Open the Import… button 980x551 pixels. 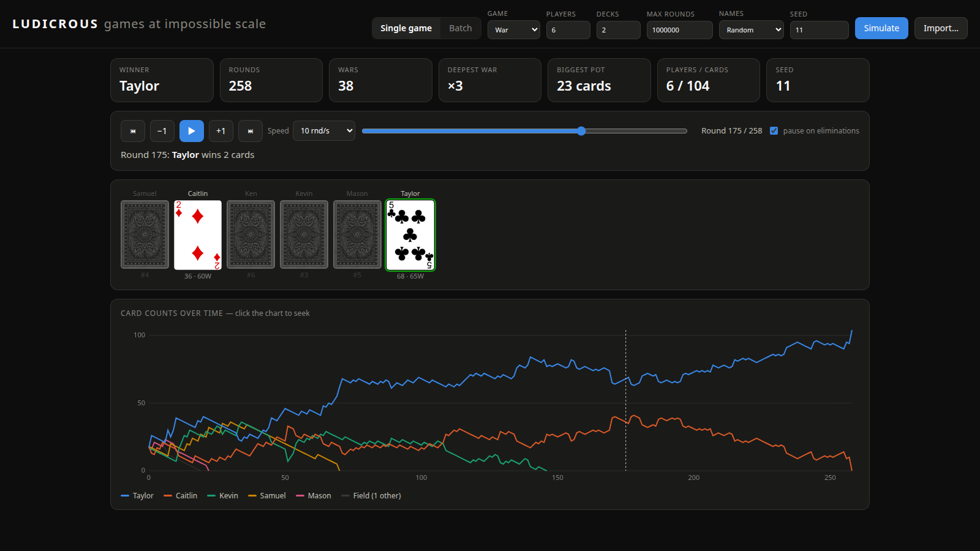[x=941, y=28]
